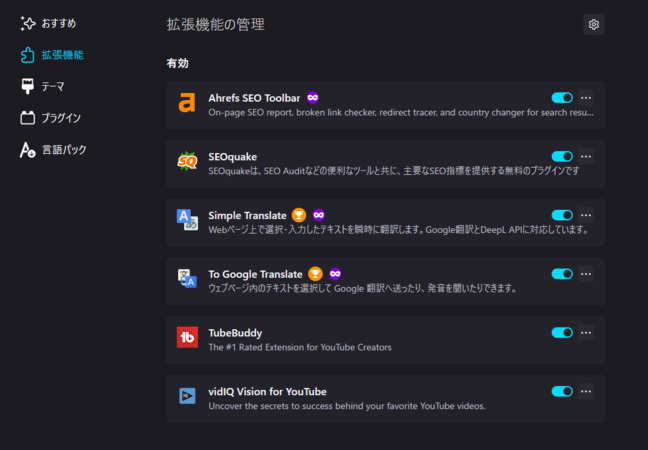
Task: Click the プラグイン plugin block icon
Action: (x=28, y=118)
